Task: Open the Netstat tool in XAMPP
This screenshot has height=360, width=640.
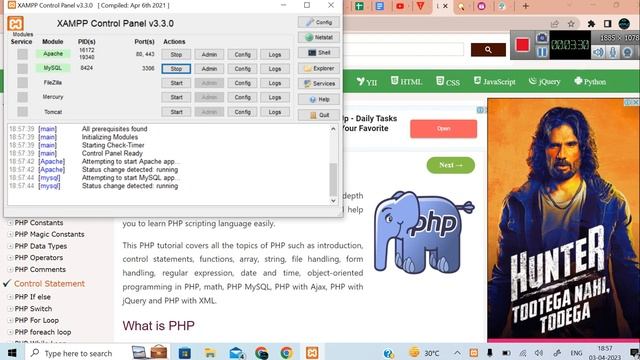Action: (319, 37)
